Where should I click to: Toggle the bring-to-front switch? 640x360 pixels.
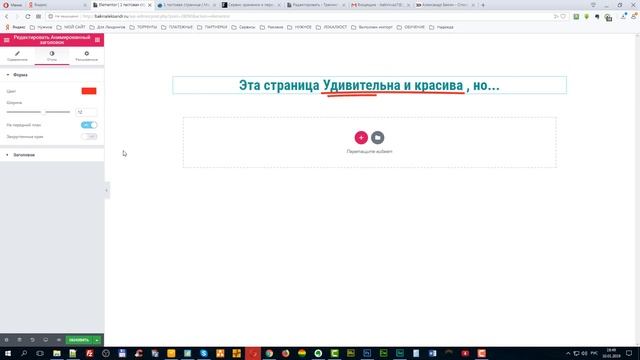(89, 125)
